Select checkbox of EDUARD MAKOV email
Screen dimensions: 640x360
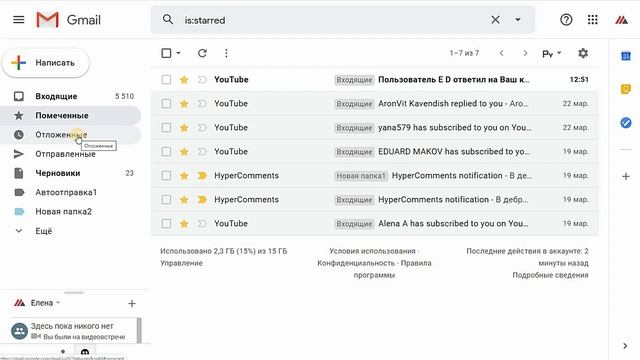(166, 152)
